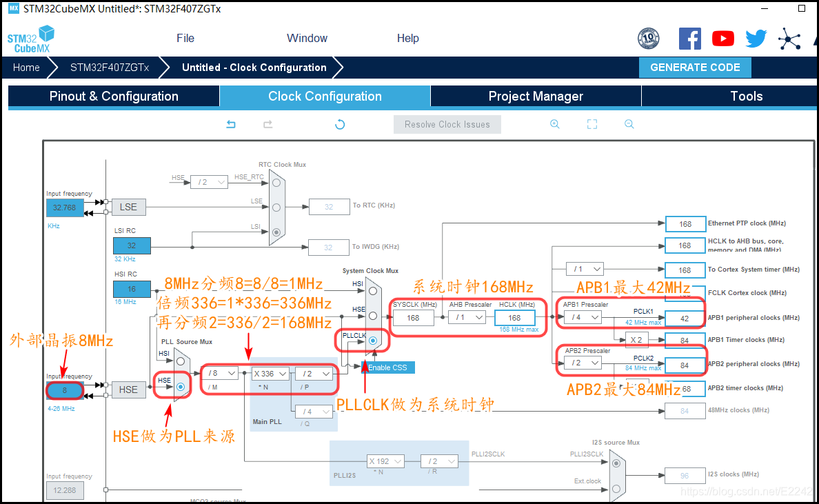Open the APB1 Prescaler /4 dropdown
Screen dimensions: 819x504
click(x=583, y=317)
